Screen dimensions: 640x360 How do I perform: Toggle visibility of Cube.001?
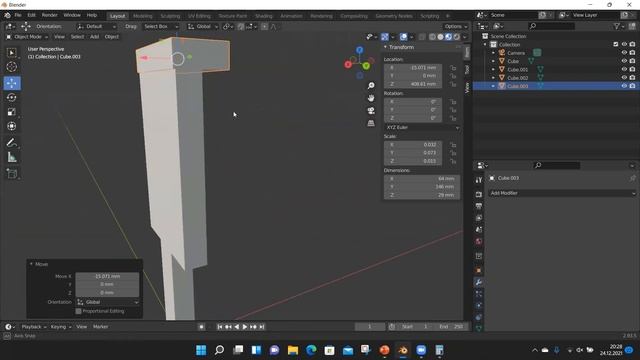pyautogui.click(x=624, y=69)
